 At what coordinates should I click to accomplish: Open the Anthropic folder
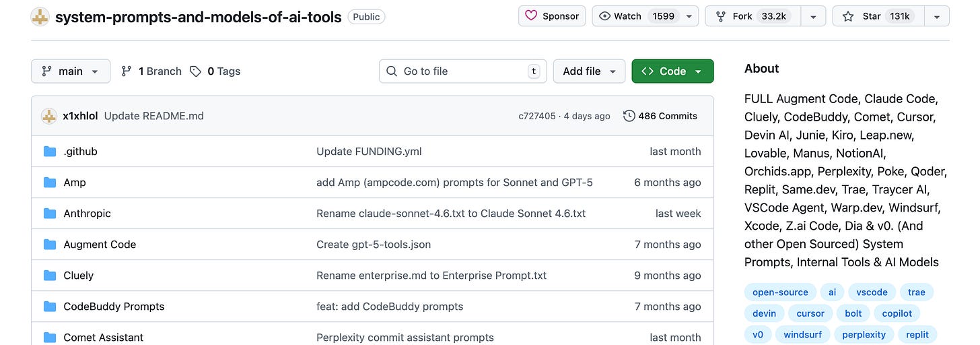click(87, 213)
